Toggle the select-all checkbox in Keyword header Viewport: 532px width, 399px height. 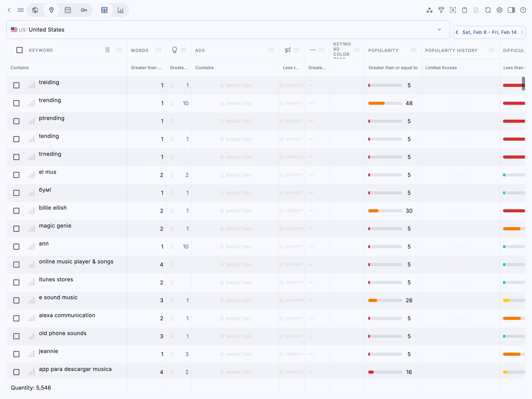[x=19, y=50]
